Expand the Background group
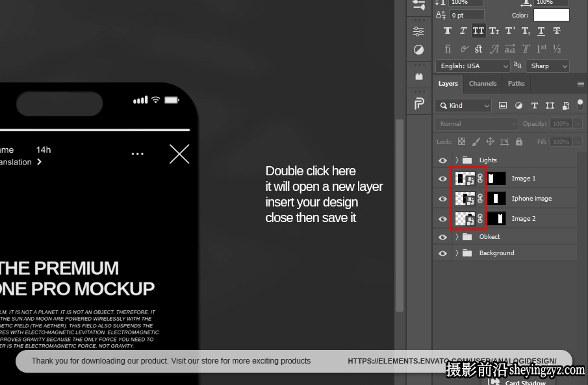 [x=457, y=253]
